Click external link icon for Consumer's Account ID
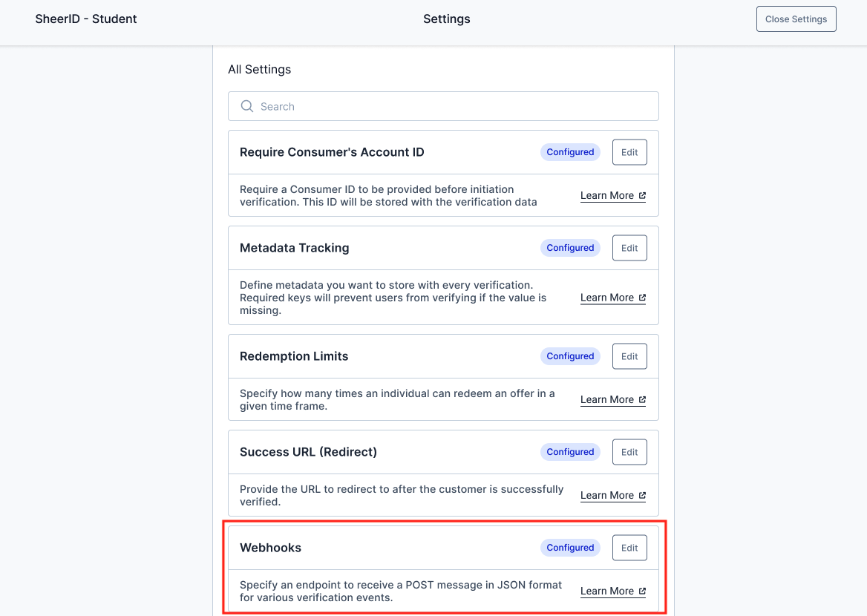The width and height of the screenshot is (867, 616). pyautogui.click(x=642, y=196)
